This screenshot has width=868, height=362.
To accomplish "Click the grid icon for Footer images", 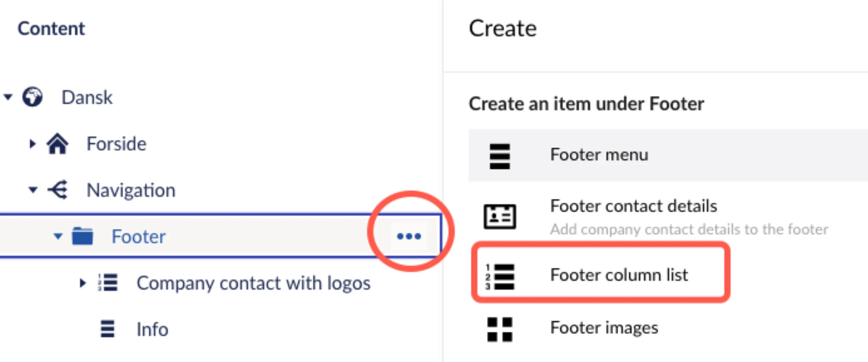I will click(500, 329).
